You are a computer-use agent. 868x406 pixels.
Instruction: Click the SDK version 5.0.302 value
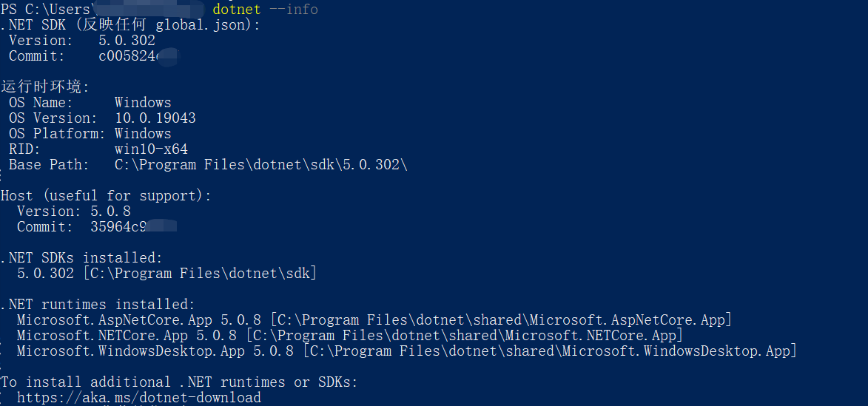tap(127, 41)
